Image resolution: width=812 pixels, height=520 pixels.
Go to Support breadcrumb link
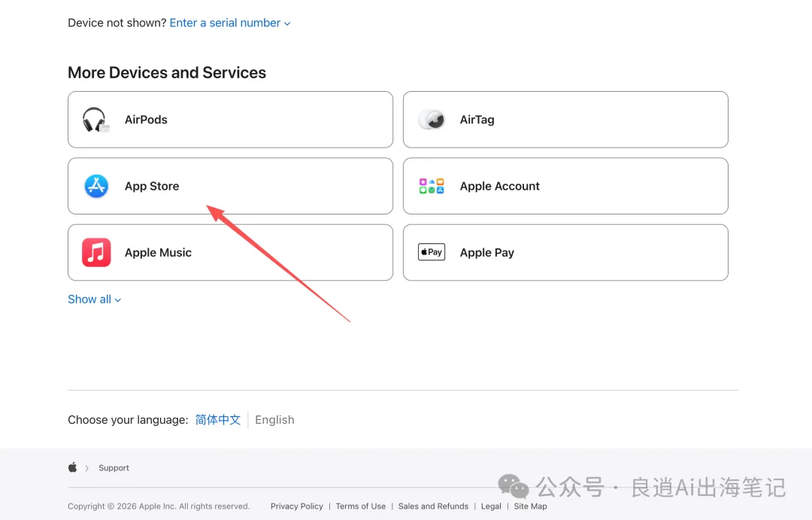click(x=114, y=467)
